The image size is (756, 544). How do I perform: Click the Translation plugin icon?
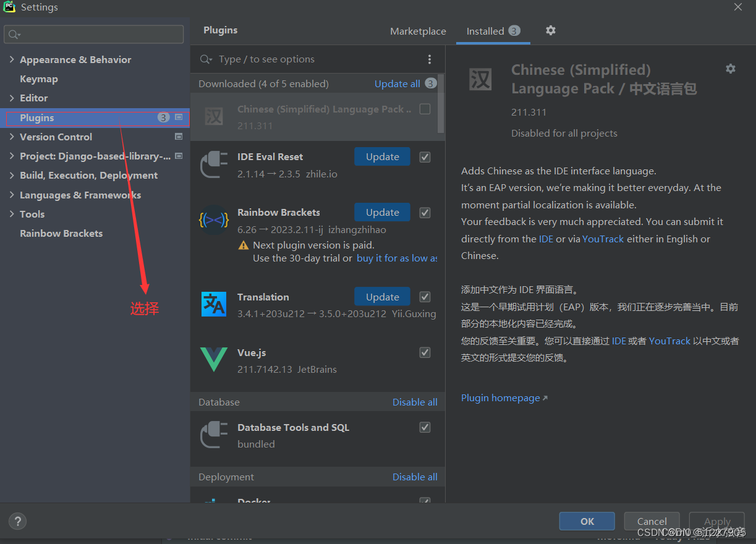[x=214, y=304]
